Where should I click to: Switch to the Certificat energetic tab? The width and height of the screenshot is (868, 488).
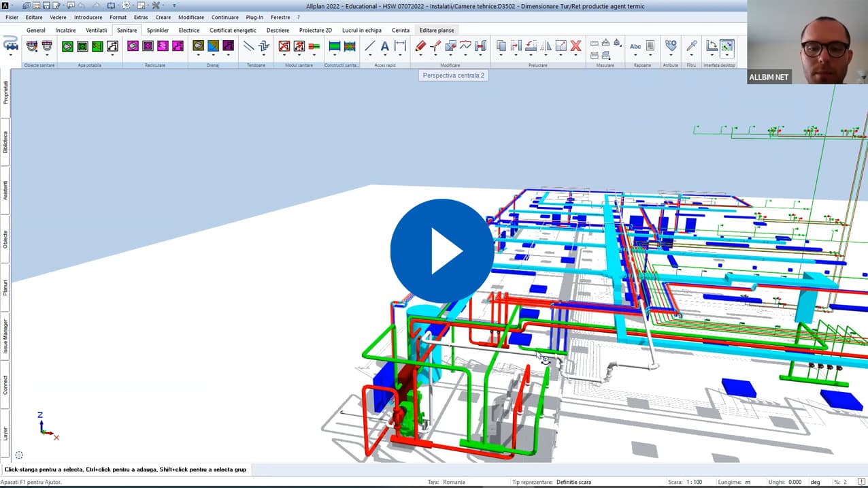pyautogui.click(x=233, y=30)
